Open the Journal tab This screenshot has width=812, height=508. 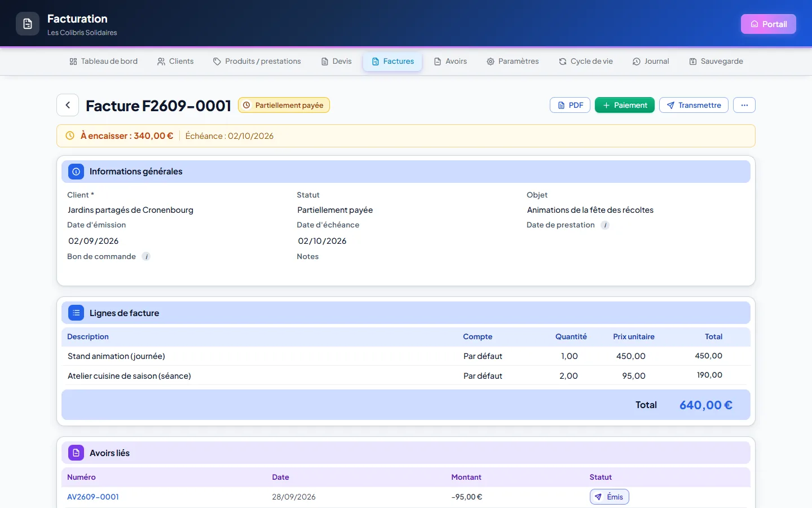[x=651, y=62]
